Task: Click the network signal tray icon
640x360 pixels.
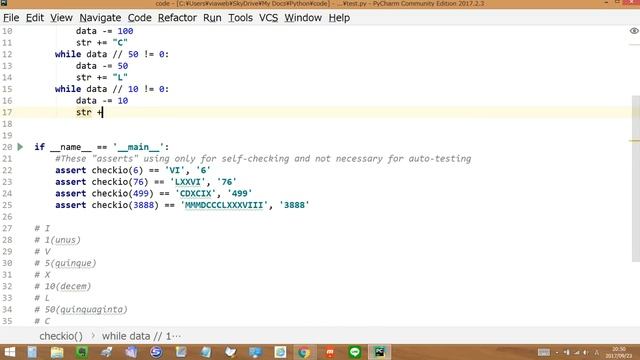Action: click(x=576, y=352)
